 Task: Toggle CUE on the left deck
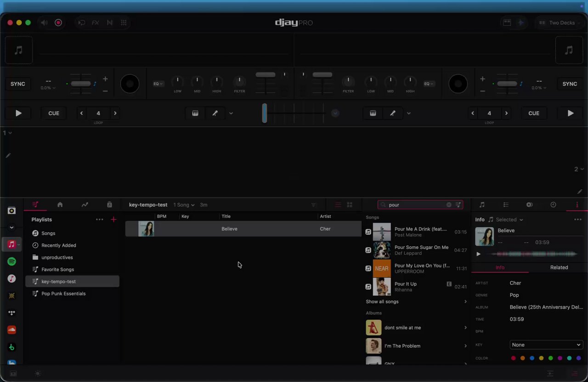(54, 113)
